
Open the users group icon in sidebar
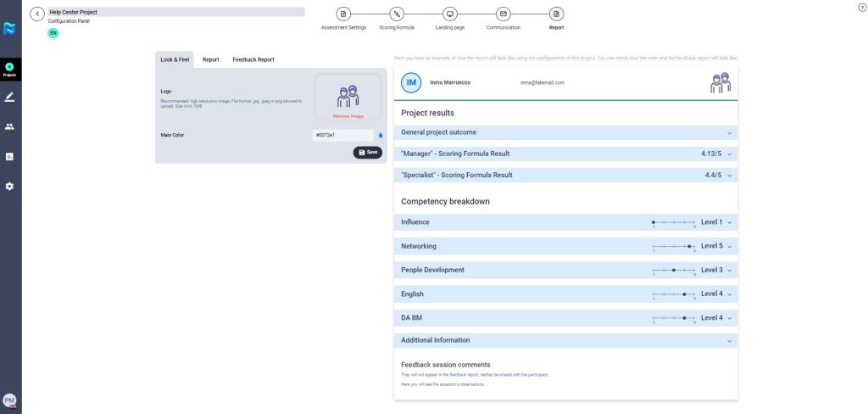(10, 126)
